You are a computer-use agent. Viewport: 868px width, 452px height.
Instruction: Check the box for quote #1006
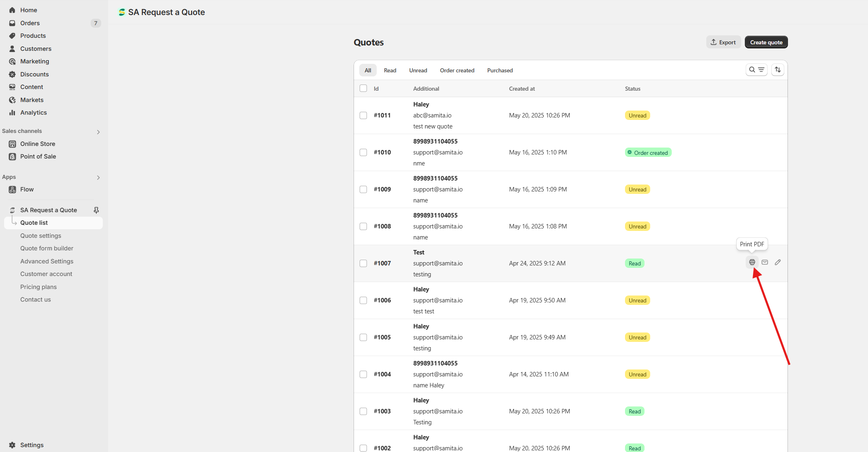363,300
